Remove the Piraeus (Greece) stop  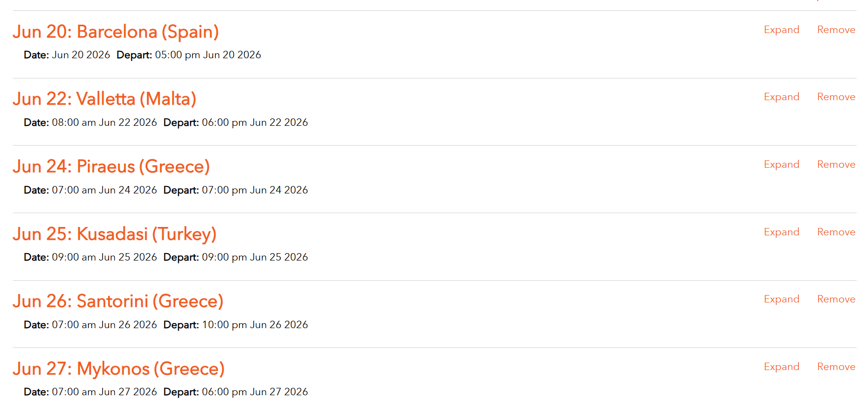pyautogui.click(x=836, y=164)
